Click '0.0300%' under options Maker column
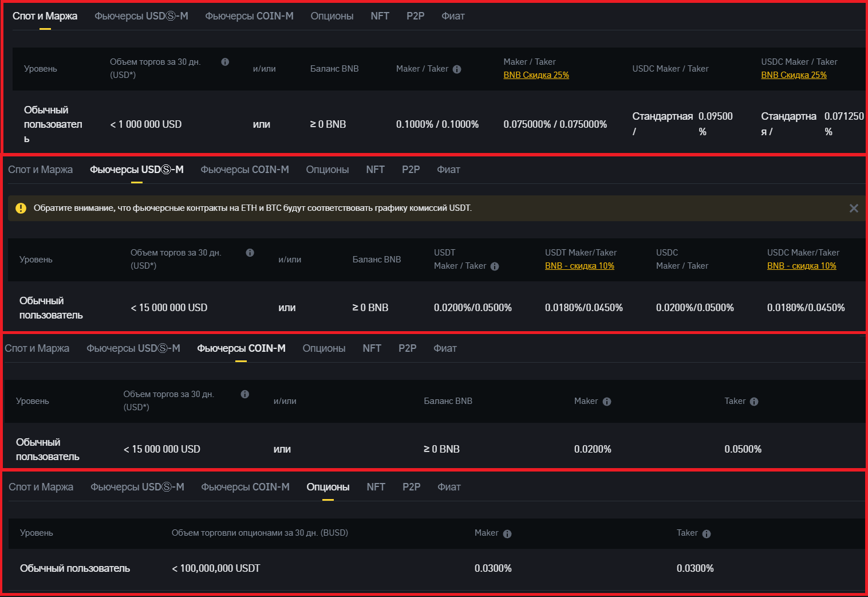This screenshot has height=597, width=868. click(493, 568)
